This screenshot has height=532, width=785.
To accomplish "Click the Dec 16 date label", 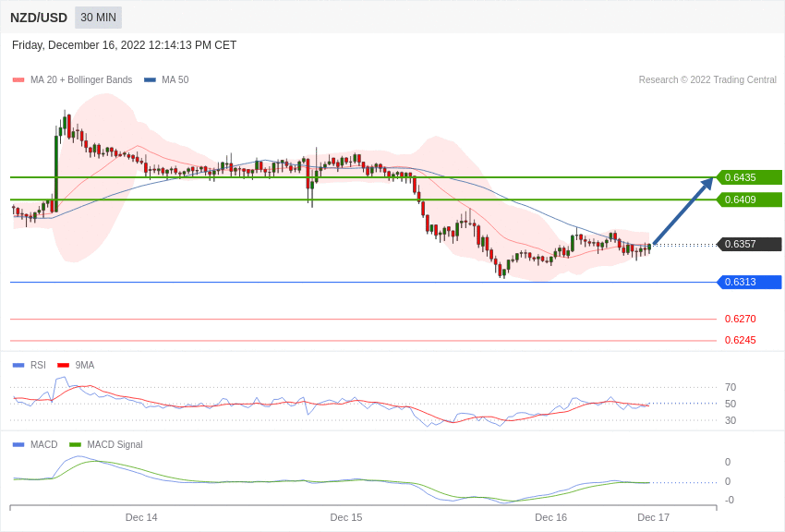I will pos(550,517).
